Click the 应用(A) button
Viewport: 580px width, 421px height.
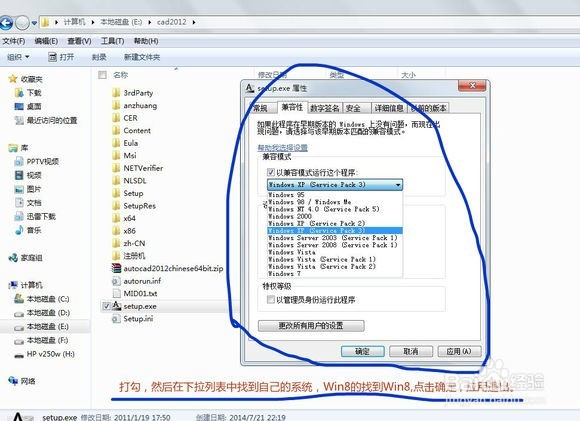[x=459, y=351]
